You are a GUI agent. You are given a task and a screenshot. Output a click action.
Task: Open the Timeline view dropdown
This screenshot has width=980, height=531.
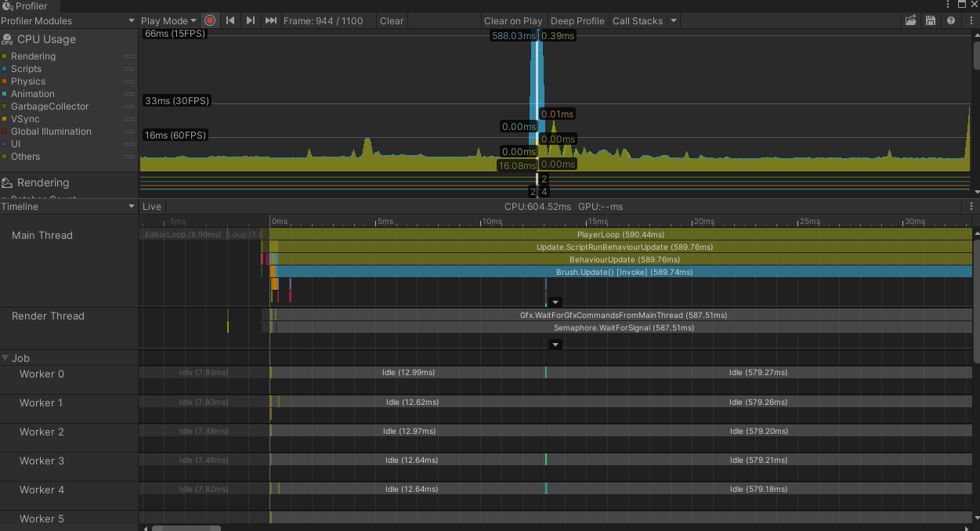coord(69,207)
